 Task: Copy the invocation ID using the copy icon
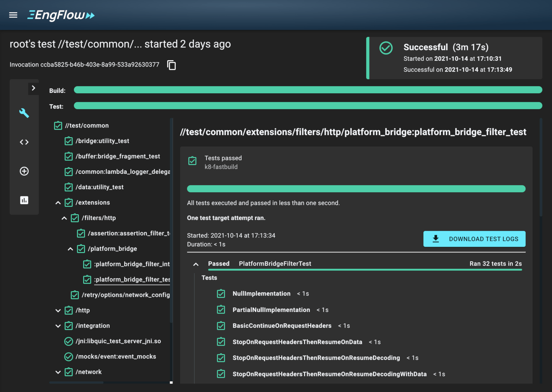click(x=171, y=65)
